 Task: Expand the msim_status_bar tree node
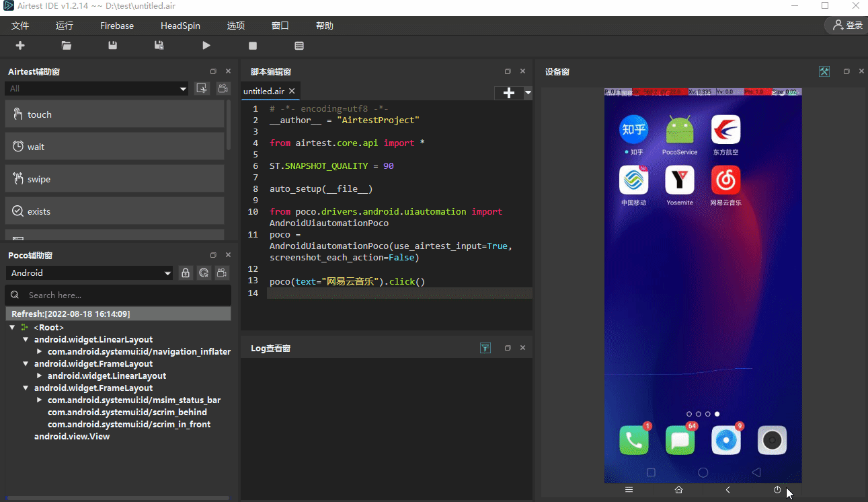tap(39, 400)
